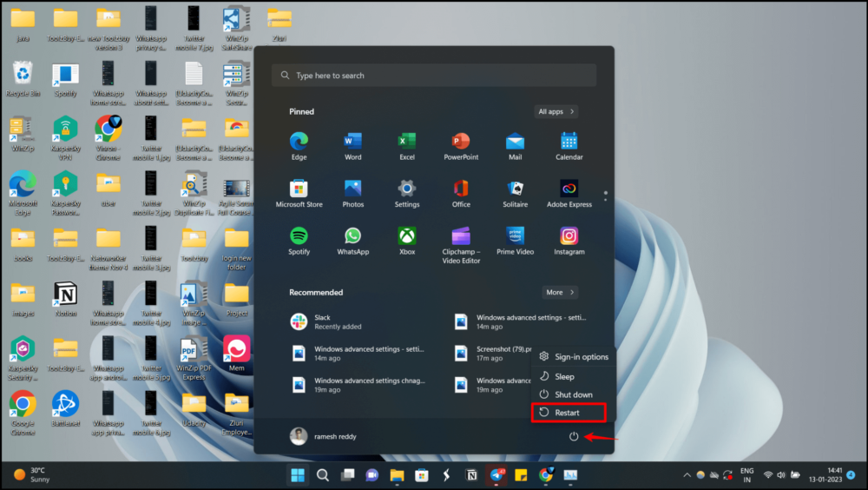The width and height of the screenshot is (868, 490).
Task: Select the Notion desktop shortcut
Action: pos(65,300)
